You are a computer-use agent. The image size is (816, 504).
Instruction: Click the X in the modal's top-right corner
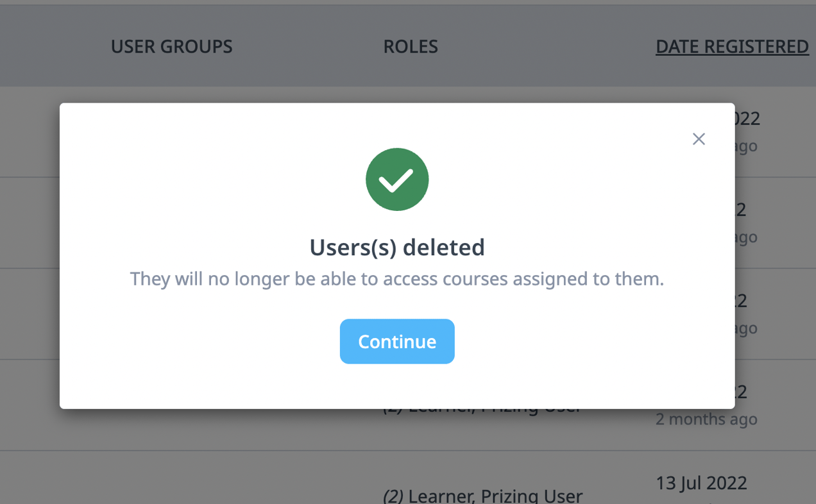tap(699, 139)
